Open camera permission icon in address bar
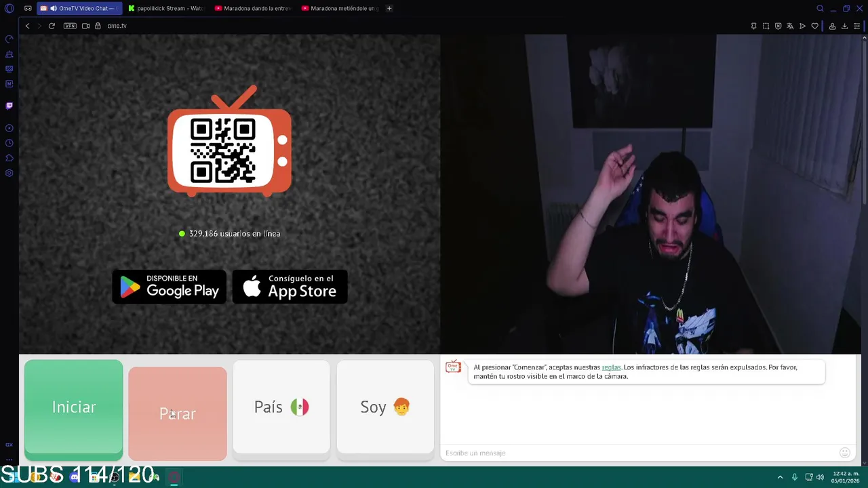 click(85, 26)
